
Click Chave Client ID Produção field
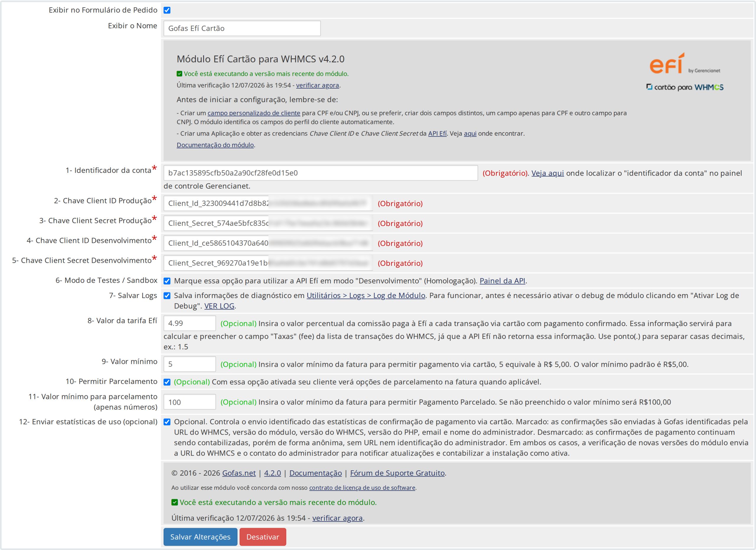268,203
